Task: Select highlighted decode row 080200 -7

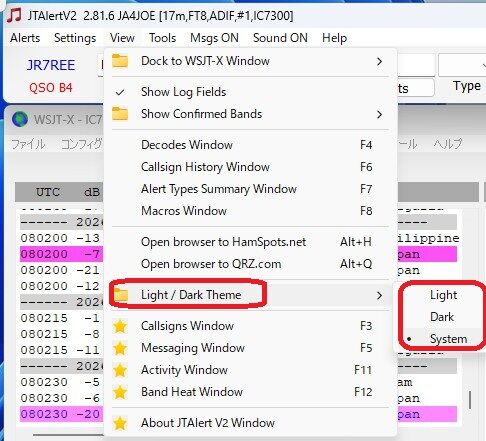Action: tap(62, 254)
